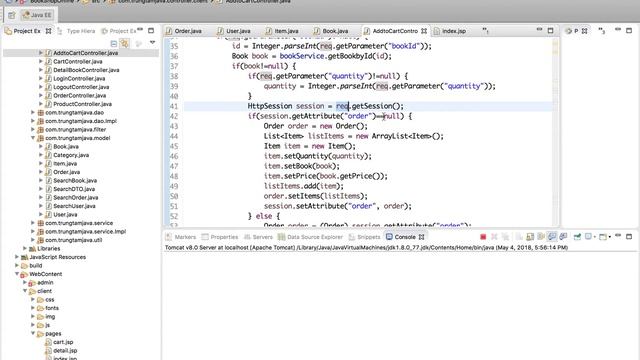
Task: Clear the Console output
Action: pyautogui.click(x=519, y=237)
